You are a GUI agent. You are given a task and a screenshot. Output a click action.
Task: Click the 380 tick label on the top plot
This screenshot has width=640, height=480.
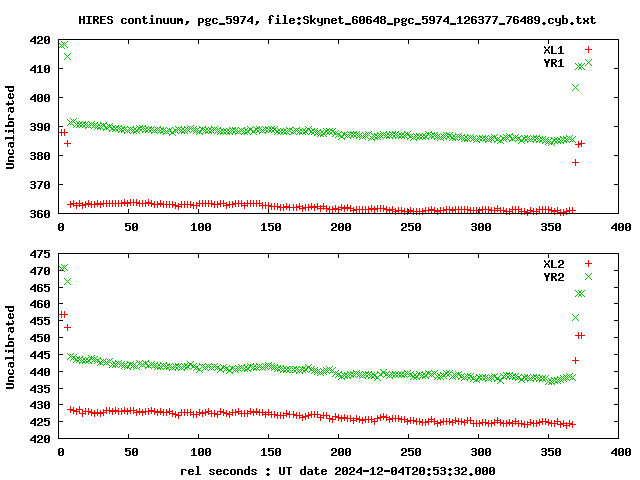[x=40, y=156]
